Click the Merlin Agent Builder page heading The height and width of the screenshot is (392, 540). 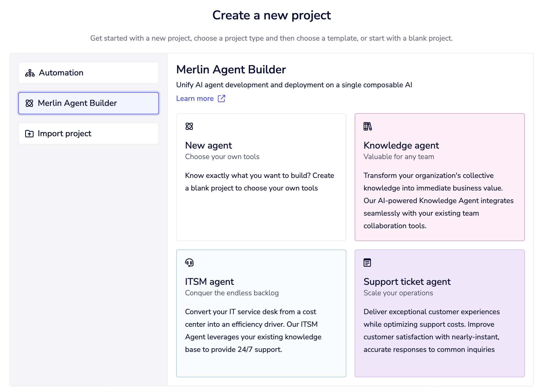[231, 70]
